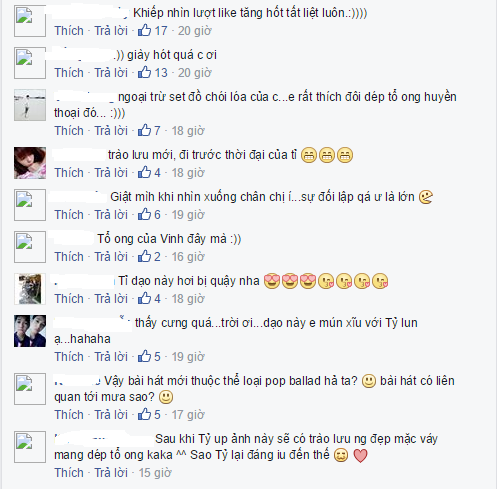
Task: Click thumbs-up icon showing 2 likes
Action: coord(144,256)
